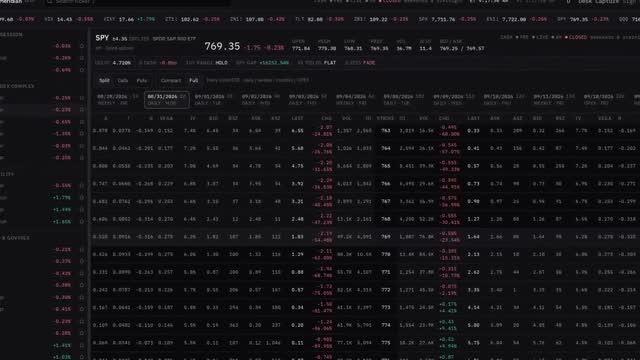The width and height of the screenshot is (640, 360).
Task: Show only Puts in the option chain
Action: click(142, 80)
